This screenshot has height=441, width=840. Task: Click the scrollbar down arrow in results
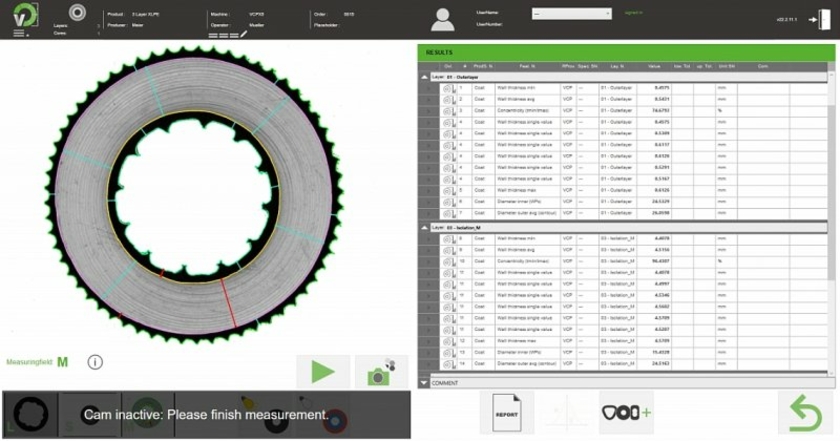point(831,373)
